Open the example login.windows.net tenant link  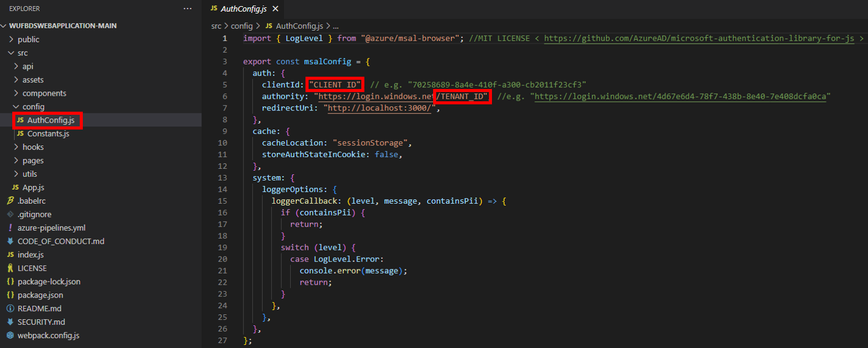pyautogui.click(x=681, y=96)
